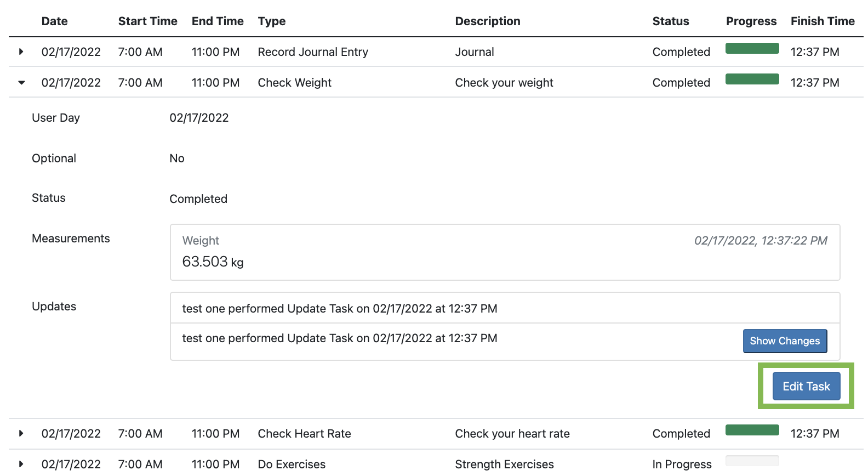Click the Progress column header

click(751, 21)
